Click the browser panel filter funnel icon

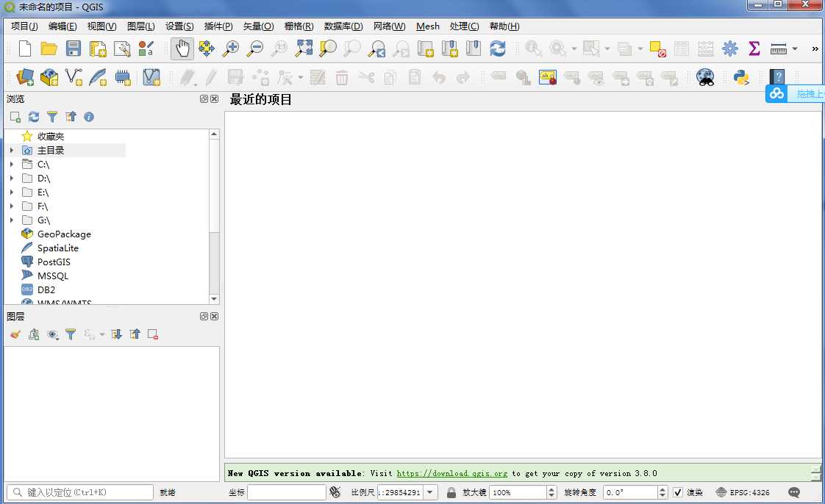pos(52,117)
